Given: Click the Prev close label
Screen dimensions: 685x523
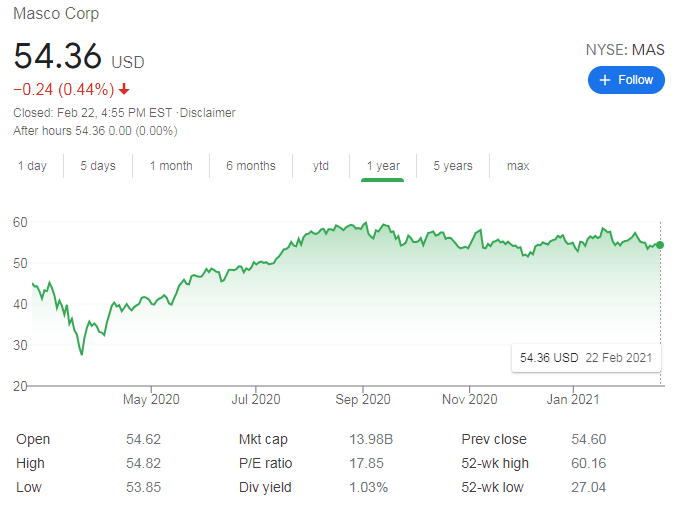Looking at the screenshot, I should tap(494, 439).
